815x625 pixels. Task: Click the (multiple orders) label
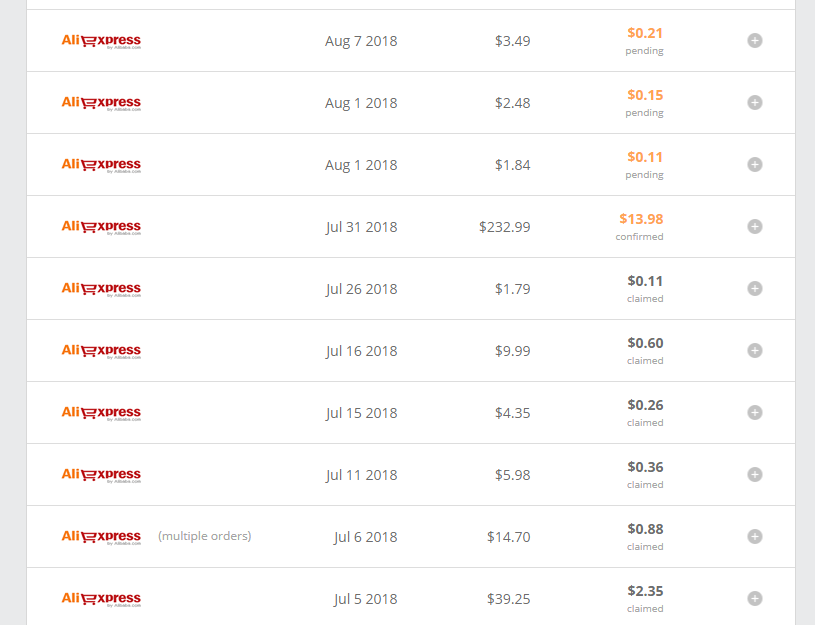pyautogui.click(x=205, y=536)
